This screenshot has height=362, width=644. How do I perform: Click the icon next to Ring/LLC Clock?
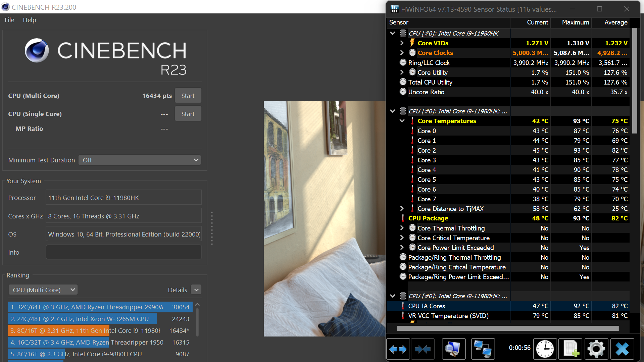403,62
